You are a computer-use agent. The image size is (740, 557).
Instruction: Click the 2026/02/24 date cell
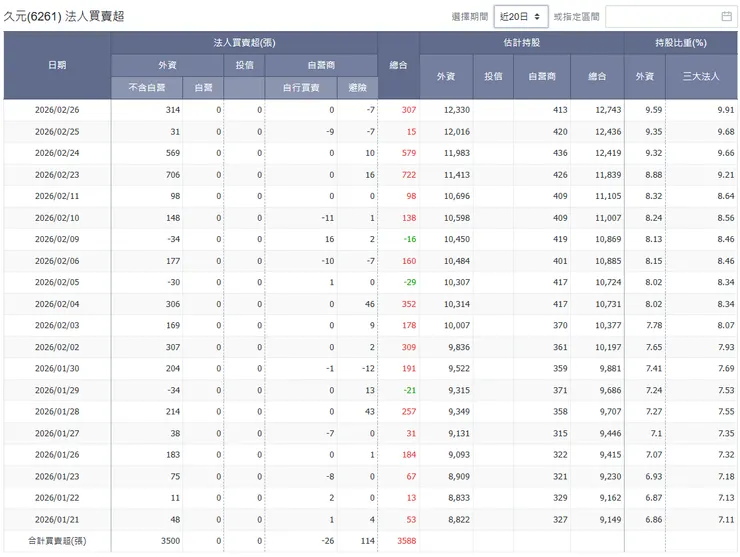[x=57, y=153]
